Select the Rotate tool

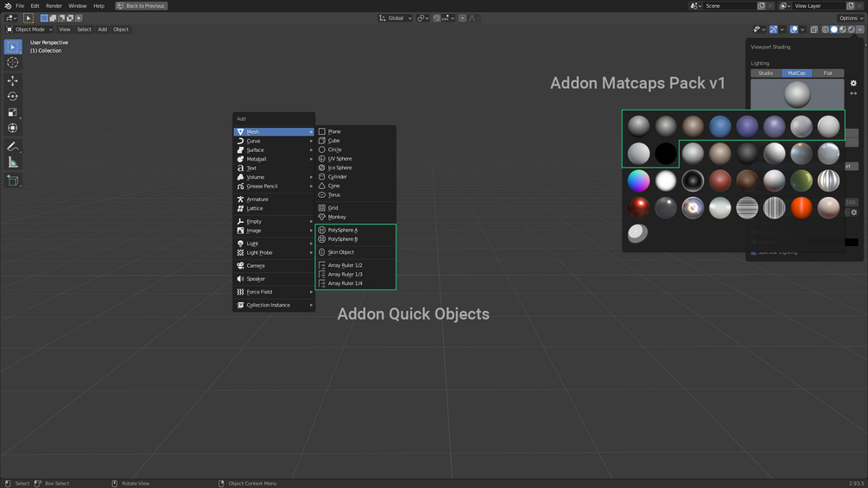(13, 96)
